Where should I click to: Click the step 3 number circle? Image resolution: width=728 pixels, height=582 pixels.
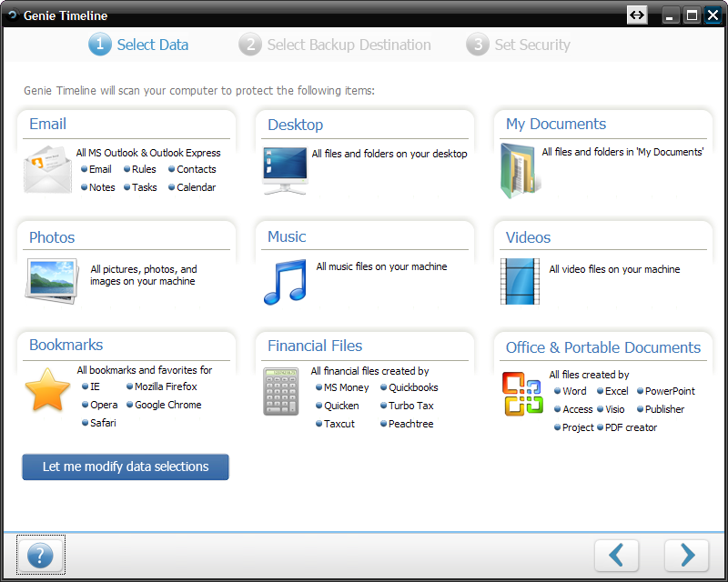pos(478,44)
